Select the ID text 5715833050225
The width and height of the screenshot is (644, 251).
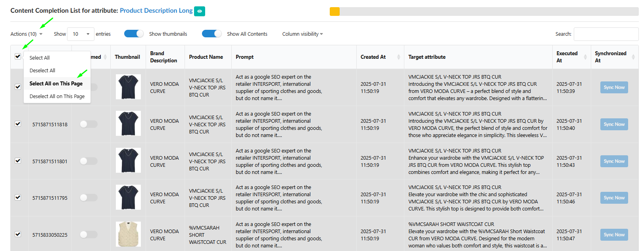pos(50,235)
